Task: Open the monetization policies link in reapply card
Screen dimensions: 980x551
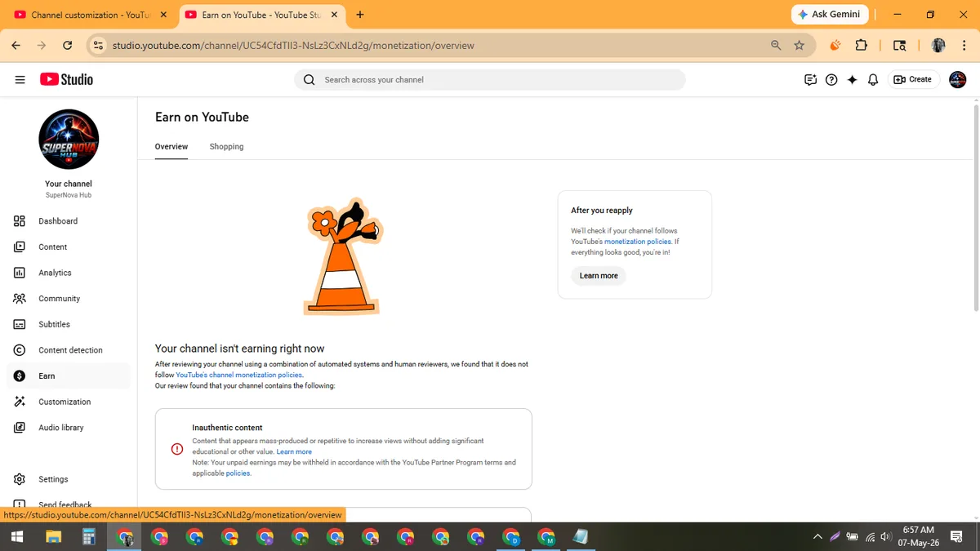Action: click(x=638, y=242)
